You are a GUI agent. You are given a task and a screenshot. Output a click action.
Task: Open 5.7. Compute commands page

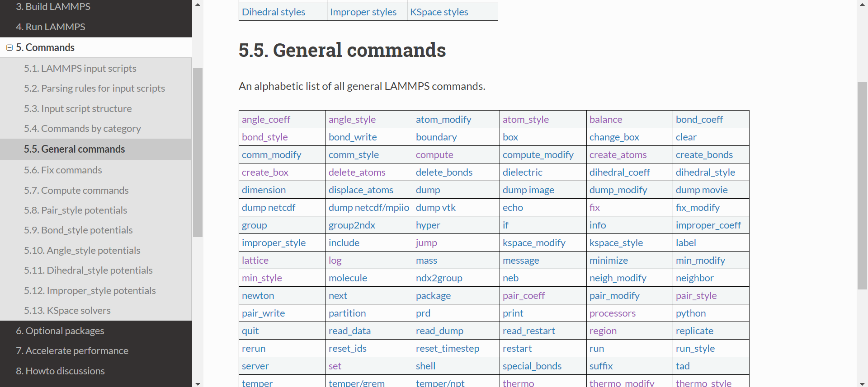click(76, 190)
